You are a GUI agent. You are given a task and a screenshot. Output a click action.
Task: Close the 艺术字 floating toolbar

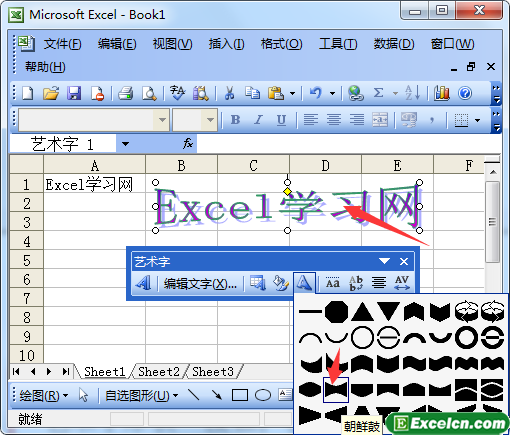click(x=404, y=262)
